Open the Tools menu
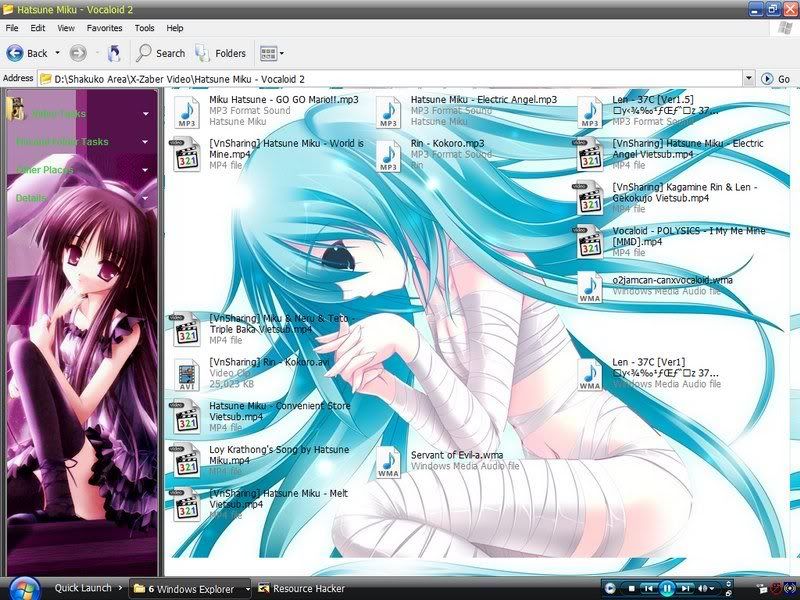This screenshot has height=600, width=800. point(144,28)
